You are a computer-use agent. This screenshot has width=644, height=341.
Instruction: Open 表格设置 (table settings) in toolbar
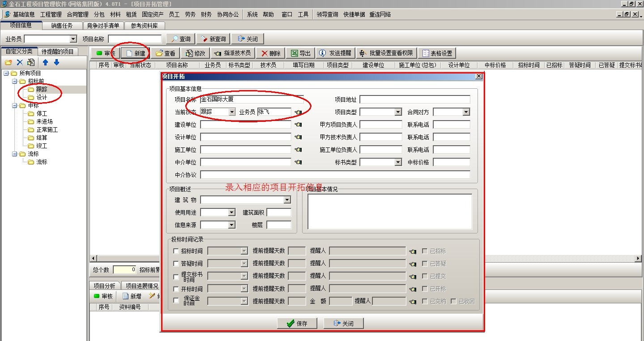coord(437,53)
